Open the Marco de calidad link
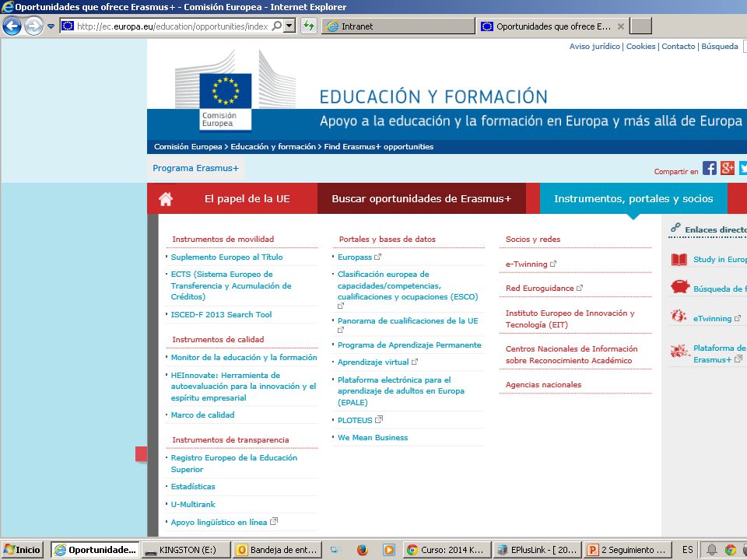Image resolution: width=747 pixels, height=560 pixels. tap(202, 415)
